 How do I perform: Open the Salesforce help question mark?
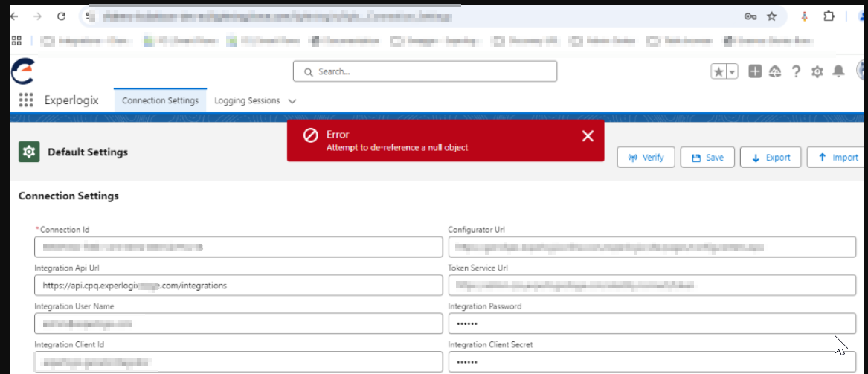pos(796,71)
